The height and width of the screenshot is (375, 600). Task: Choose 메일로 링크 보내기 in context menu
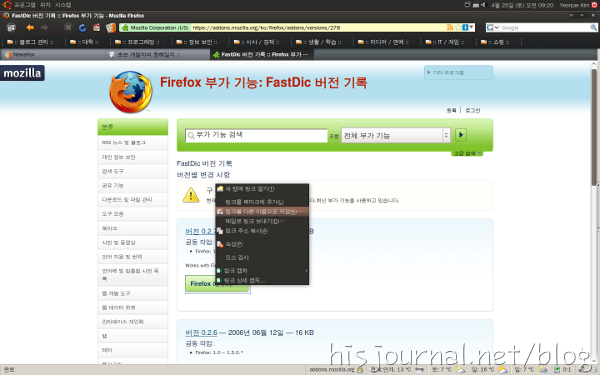pos(262,221)
